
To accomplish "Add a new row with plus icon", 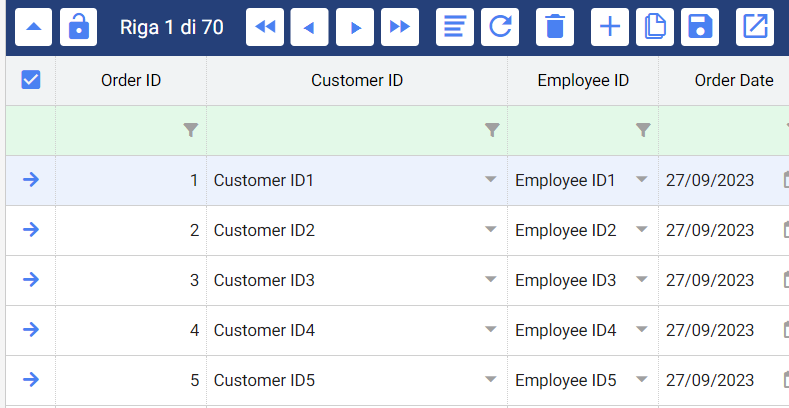I will coord(610,27).
